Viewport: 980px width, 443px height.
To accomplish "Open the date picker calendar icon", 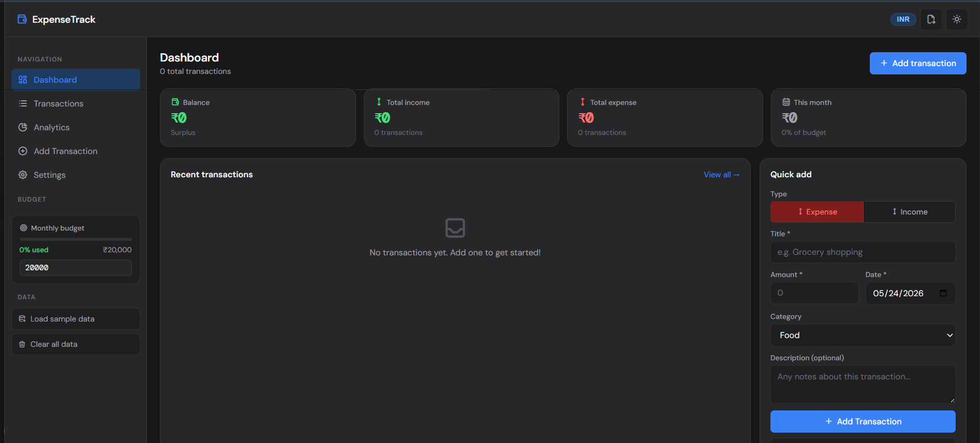I will coord(943,293).
